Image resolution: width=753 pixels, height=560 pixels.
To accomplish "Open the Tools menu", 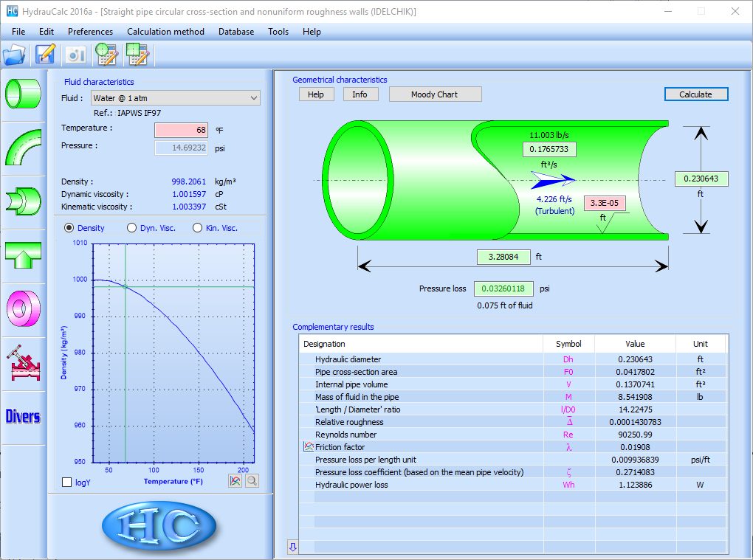I will click(x=278, y=32).
